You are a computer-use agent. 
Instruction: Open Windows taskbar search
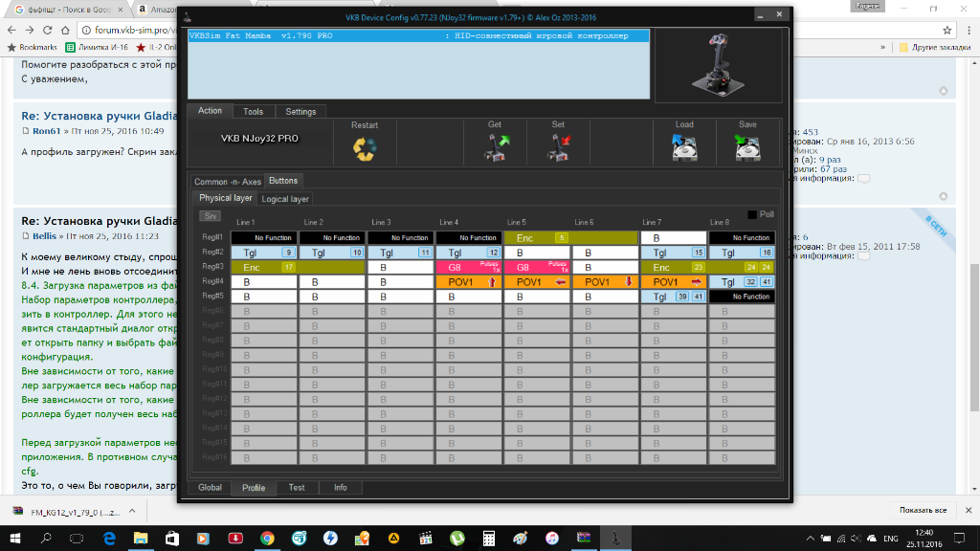46,538
